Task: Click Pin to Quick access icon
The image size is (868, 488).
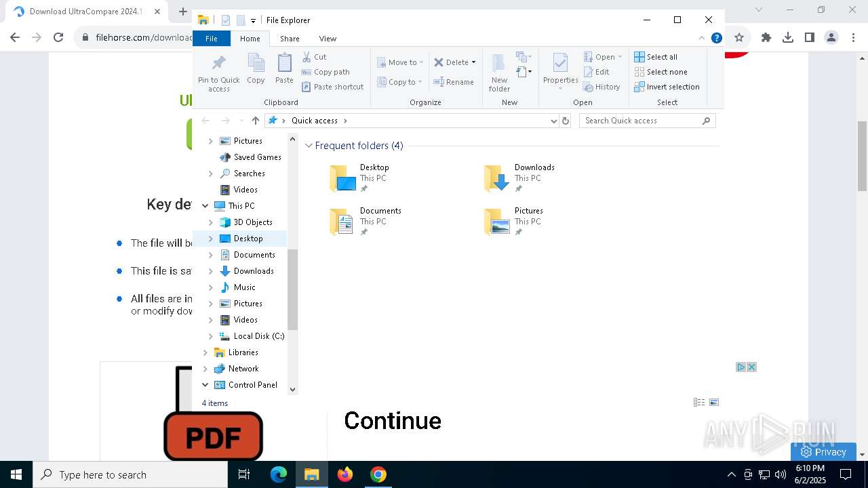Action: (x=218, y=64)
